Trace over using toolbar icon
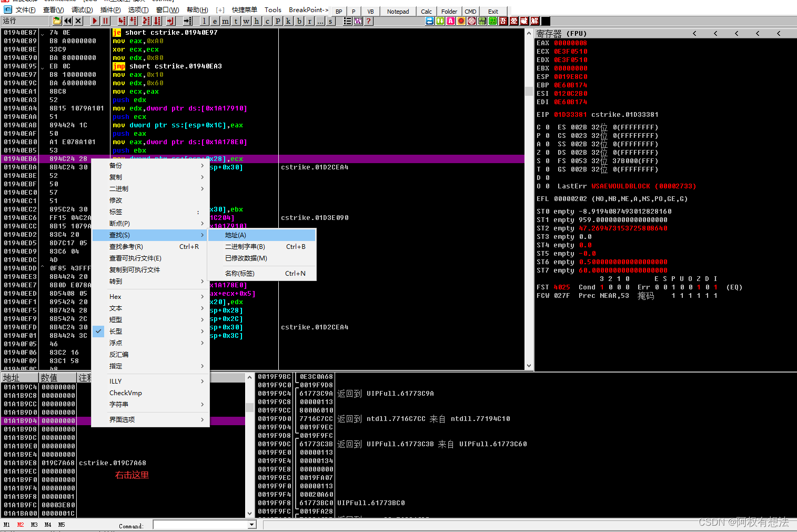Image resolution: width=797 pixels, height=532 pixels. pyautogui.click(x=157, y=21)
